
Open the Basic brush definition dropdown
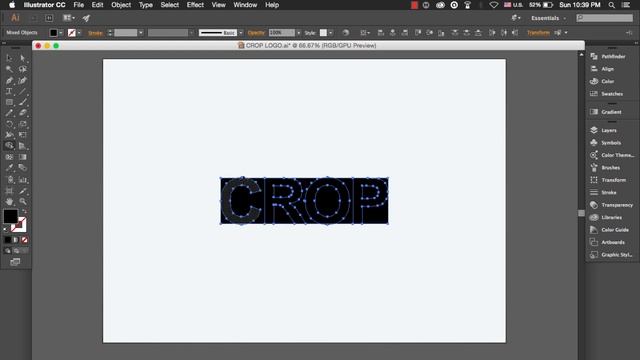coord(241,33)
